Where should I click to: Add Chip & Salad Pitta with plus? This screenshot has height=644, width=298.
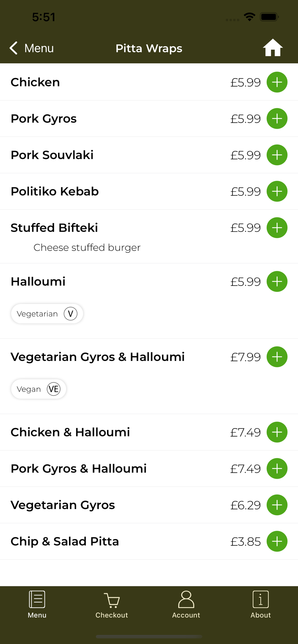tap(277, 541)
